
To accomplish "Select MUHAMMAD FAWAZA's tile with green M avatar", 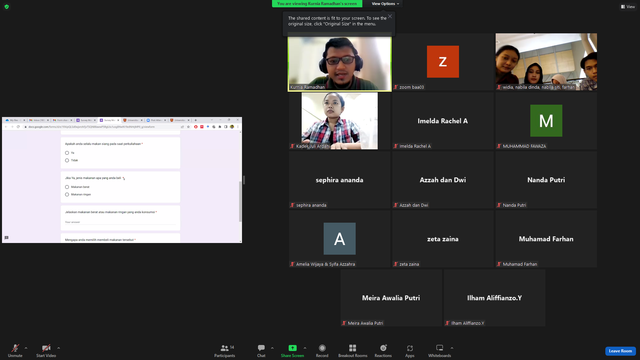I will tap(546, 121).
